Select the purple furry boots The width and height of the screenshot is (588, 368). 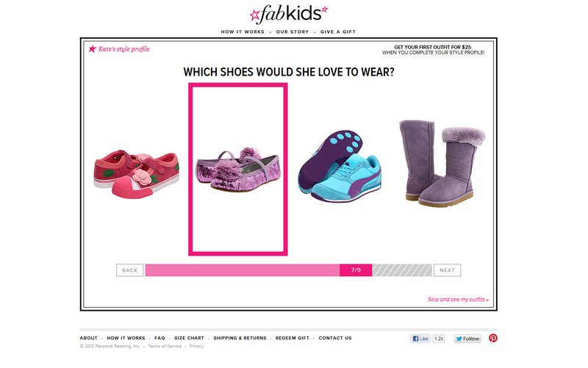(442, 162)
